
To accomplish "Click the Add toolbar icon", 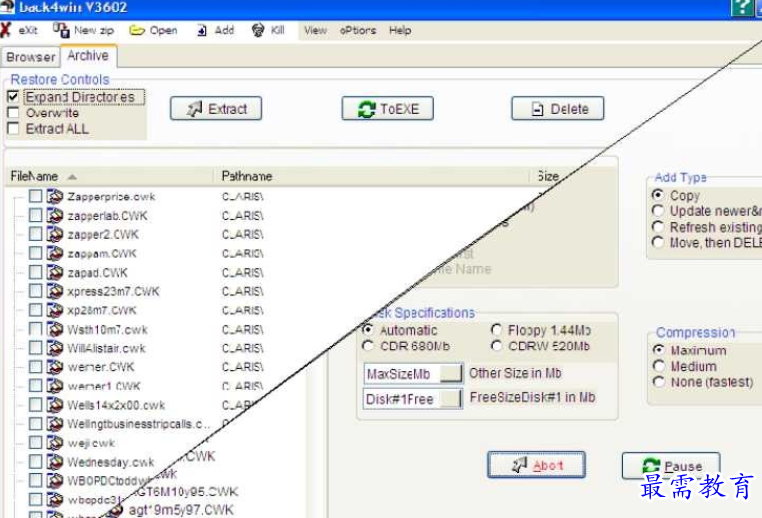I will click(202, 30).
